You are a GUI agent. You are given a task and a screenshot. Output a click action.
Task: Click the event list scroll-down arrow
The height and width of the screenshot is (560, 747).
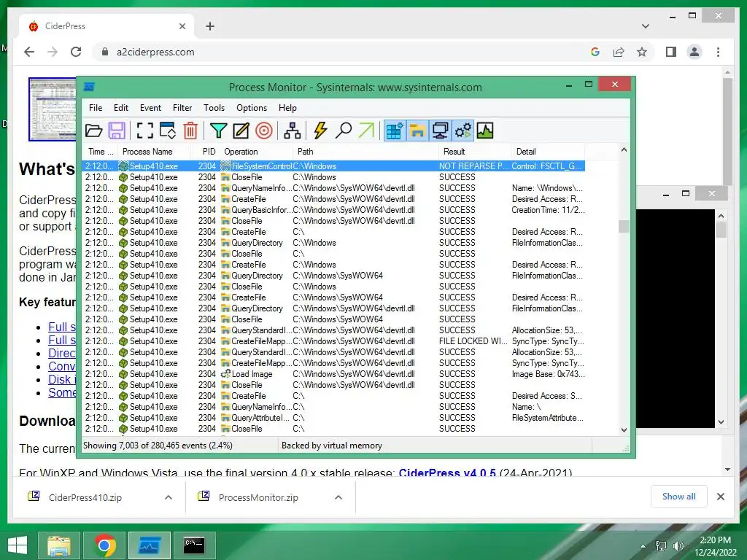[624, 430]
